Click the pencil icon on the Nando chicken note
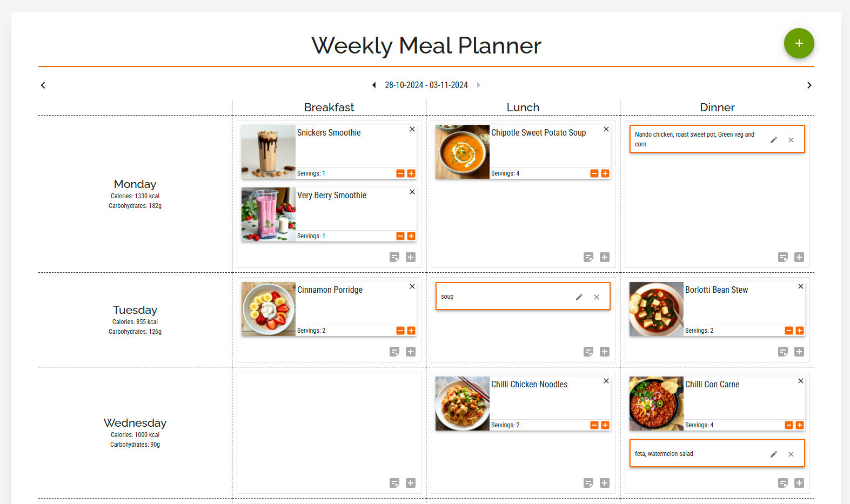850x504 pixels. (x=774, y=139)
